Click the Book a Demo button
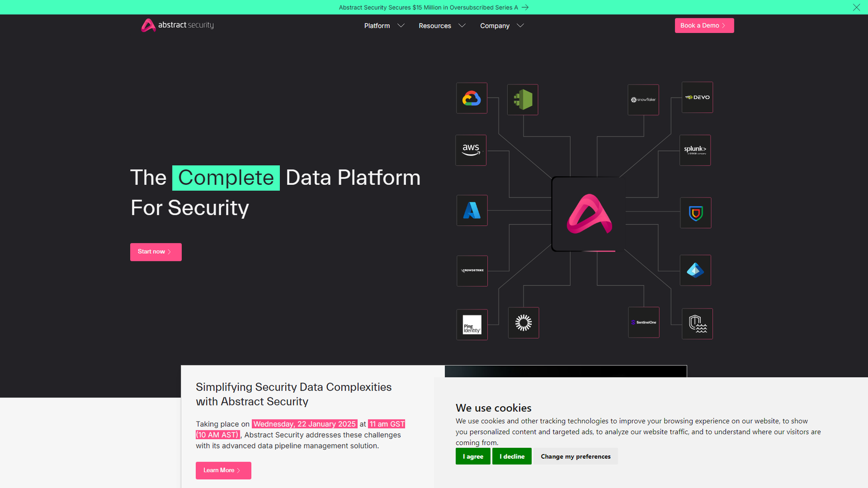The image size is (868, 488). [x=704, y=25]
